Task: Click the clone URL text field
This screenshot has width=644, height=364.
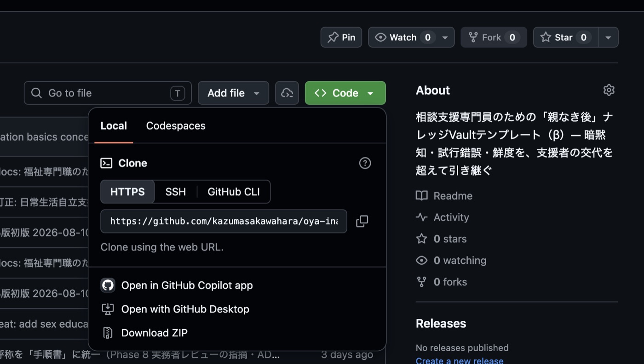Action: [224, 221]
